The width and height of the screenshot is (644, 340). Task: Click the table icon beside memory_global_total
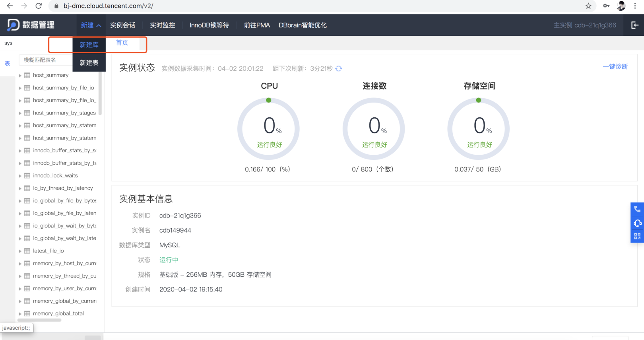27,314
